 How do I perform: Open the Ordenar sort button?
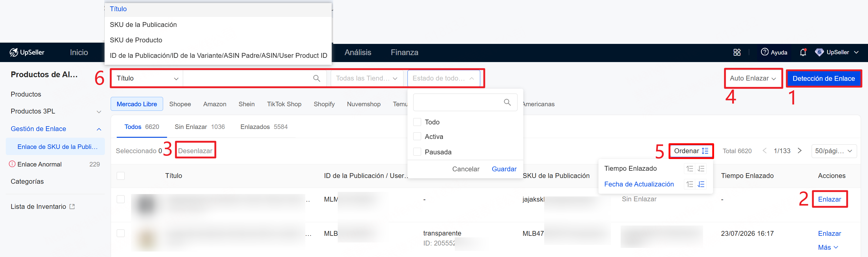click(x=691, y=151)
